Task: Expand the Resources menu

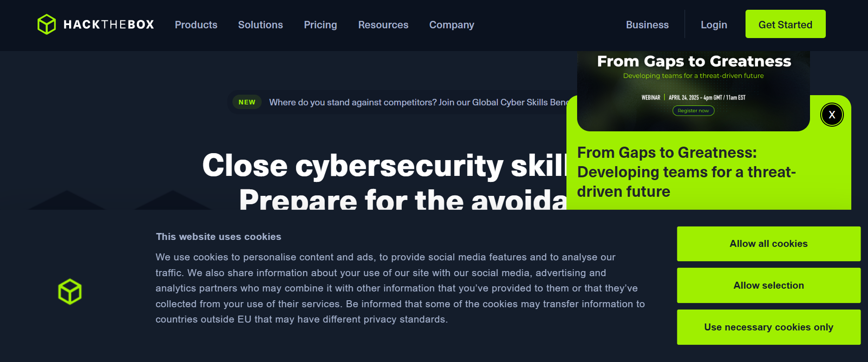Action: pyautogui.click(x=383, y=25)
